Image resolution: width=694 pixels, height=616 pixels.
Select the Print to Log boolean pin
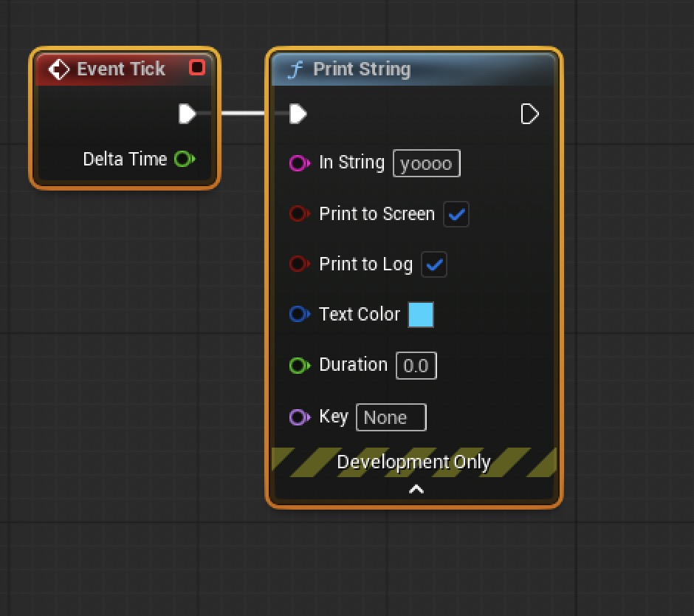299,264
